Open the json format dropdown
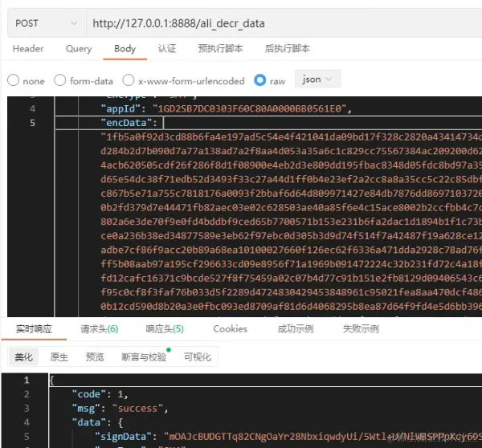Viewport: 482px width, 448px height. pos(318,79)
